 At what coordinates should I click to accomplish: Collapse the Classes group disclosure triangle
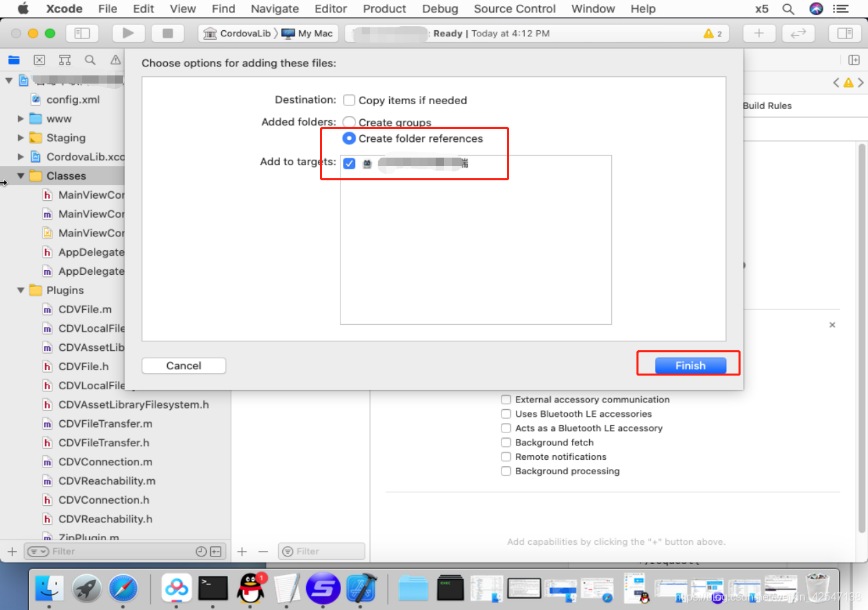21,176
